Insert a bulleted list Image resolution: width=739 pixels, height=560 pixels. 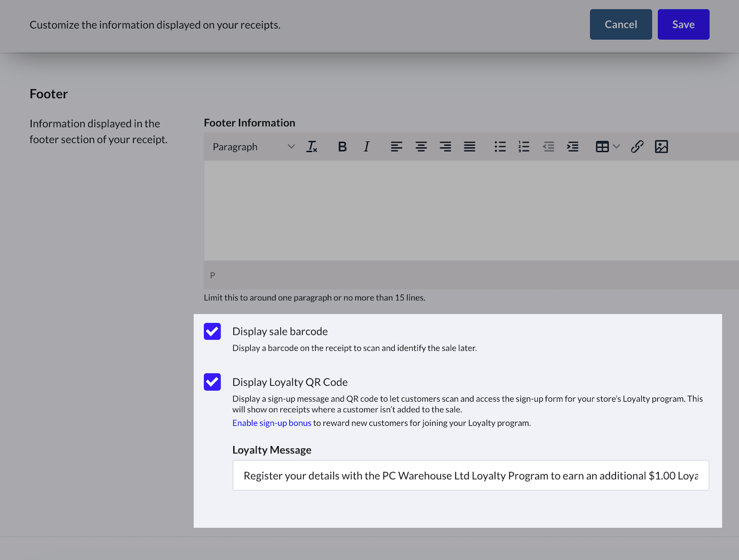tap(500, 147)
